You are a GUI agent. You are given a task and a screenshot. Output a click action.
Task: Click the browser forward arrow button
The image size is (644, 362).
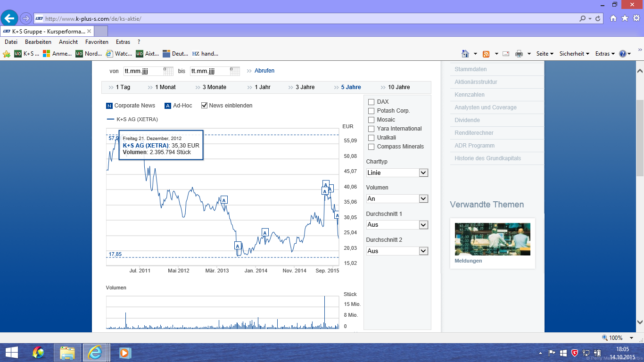(25, 18)
